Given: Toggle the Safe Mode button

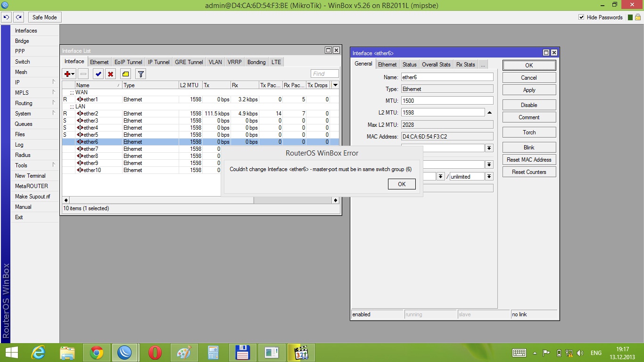Looking at the screenshot, I should 44,17.
